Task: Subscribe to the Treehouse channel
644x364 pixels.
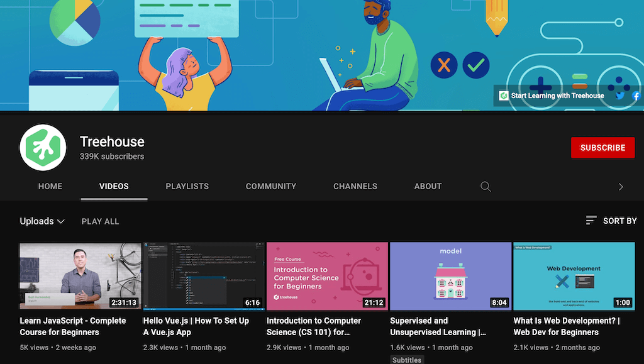Action: click(603, 148)
